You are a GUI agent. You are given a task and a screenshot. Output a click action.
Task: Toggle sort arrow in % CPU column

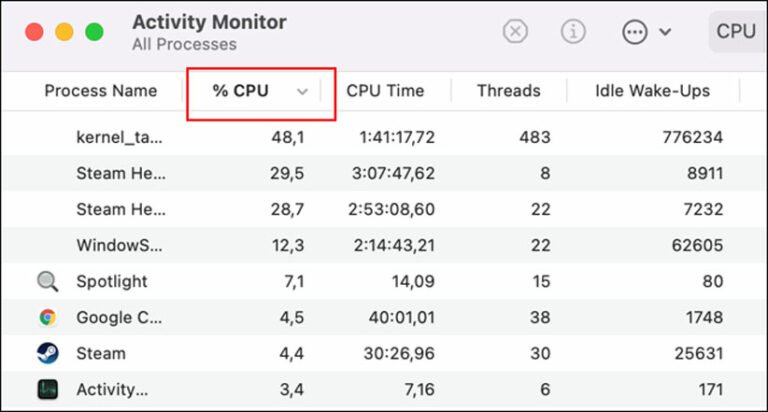tap(302, 92)
